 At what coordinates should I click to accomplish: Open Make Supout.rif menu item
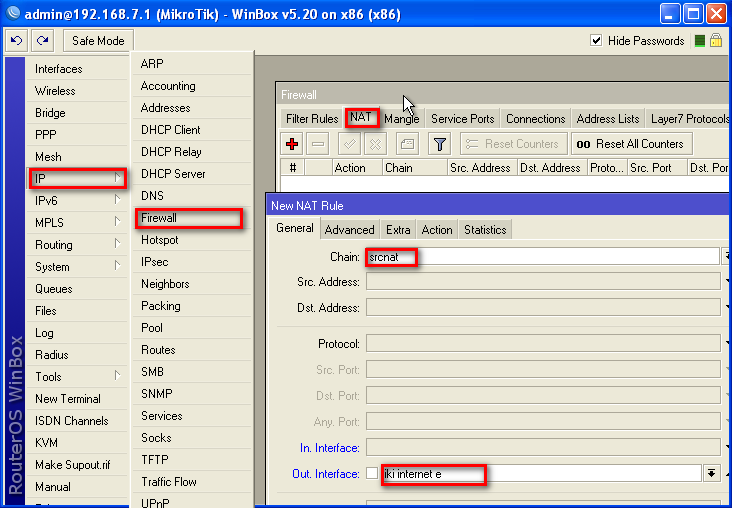77,465
